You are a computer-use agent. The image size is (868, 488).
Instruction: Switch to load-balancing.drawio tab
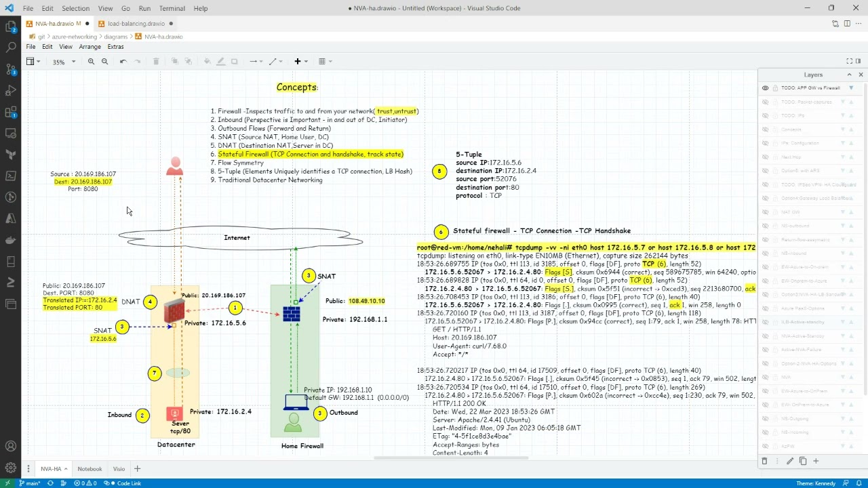pos(136,24)
